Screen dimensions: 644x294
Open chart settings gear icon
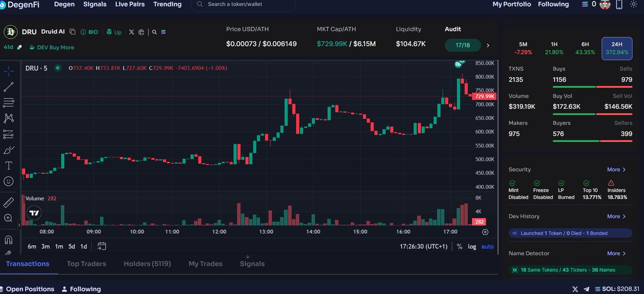click(x=485, y=232)
